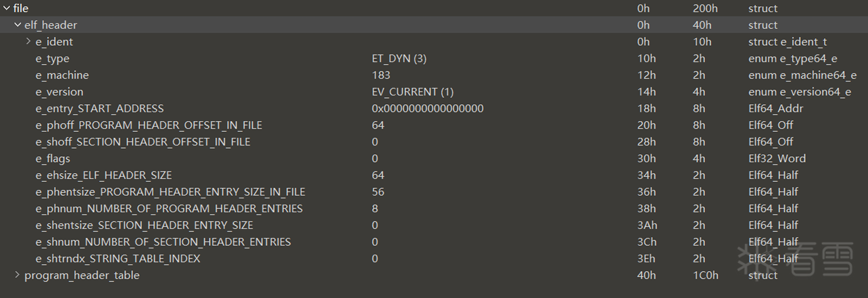
Task: Collapse the file root node
Action: (x=6, y=8)
